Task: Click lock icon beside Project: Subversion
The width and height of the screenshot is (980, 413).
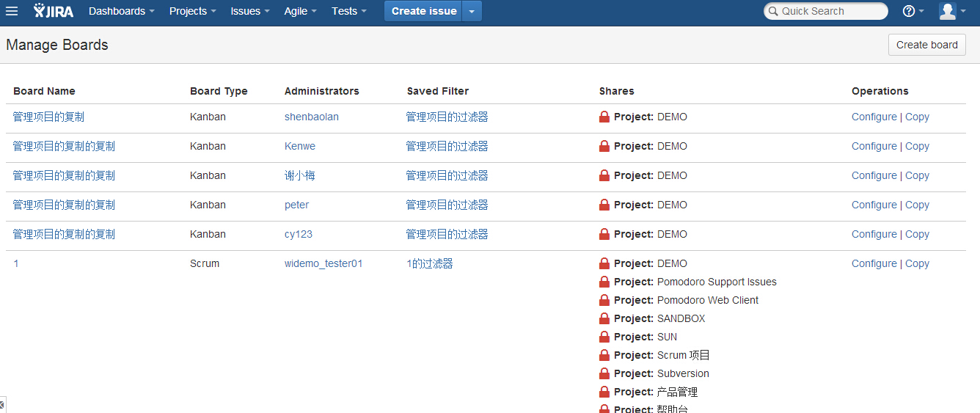Action: click(604, 373)
